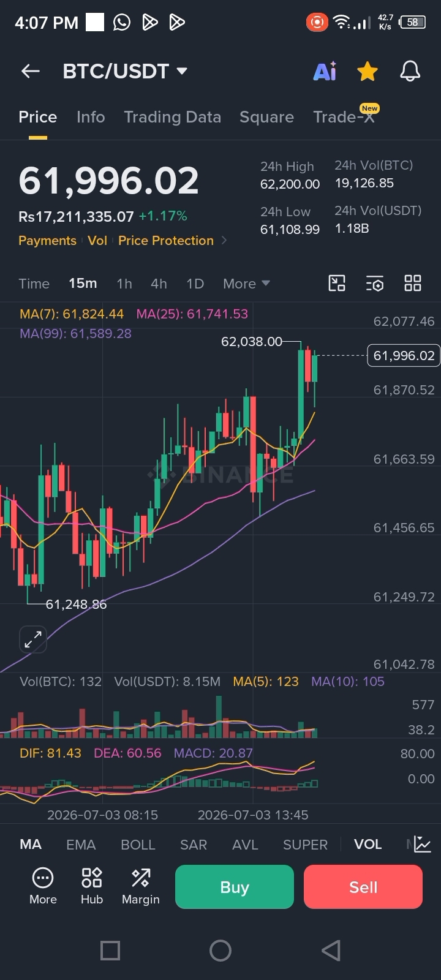Toggle the BOLL indicator
Image resolution: width=441 pixels, height=980 pixels.
138,845
